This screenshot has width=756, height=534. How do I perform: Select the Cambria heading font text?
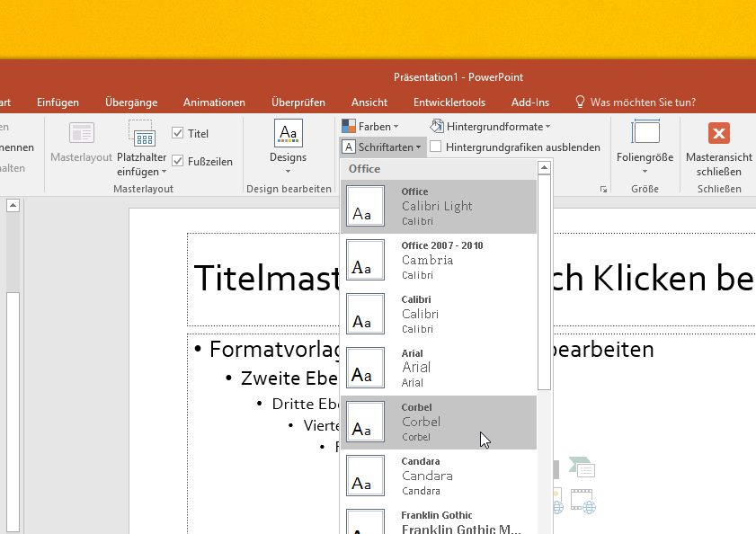click(x=427, y=260)
